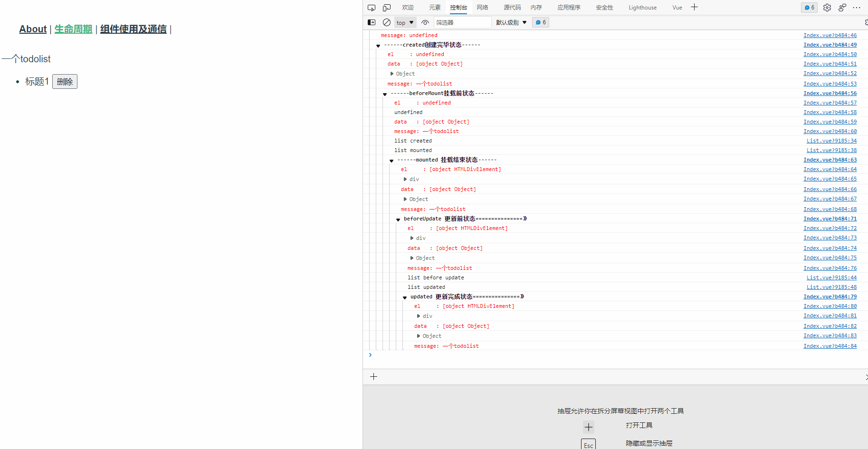Toggle device emulation icon
Viewport: 868px width, 449px height.
387,8
